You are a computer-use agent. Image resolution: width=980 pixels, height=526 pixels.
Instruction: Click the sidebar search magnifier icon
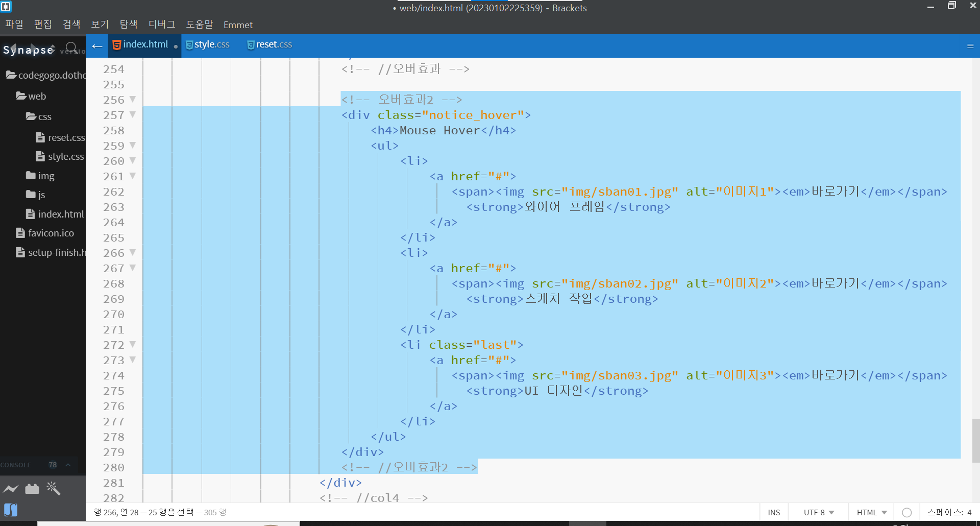point(72,48)
